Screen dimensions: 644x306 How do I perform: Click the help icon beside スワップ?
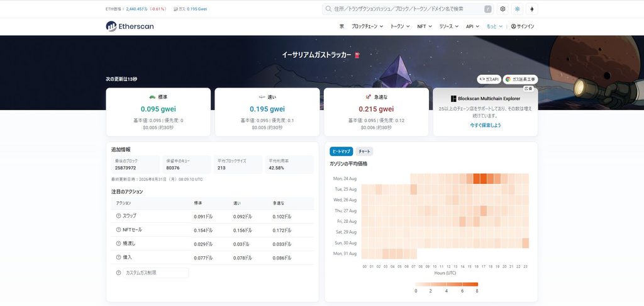point(119,216)
